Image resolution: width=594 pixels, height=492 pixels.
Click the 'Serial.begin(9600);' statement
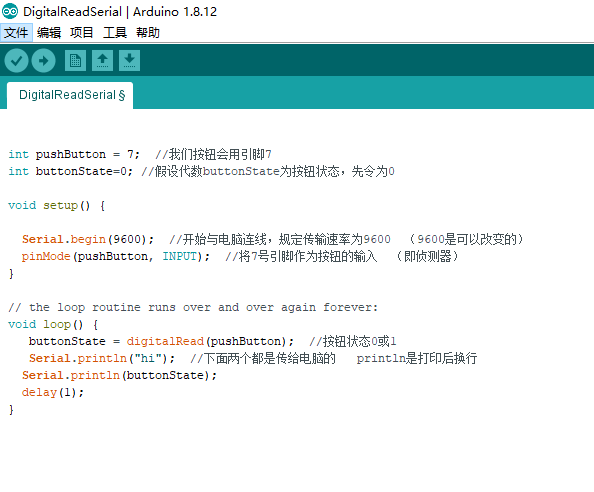click(88, 239)
